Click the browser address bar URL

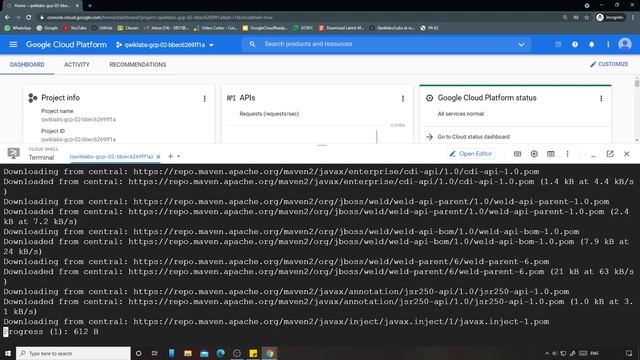159,18
